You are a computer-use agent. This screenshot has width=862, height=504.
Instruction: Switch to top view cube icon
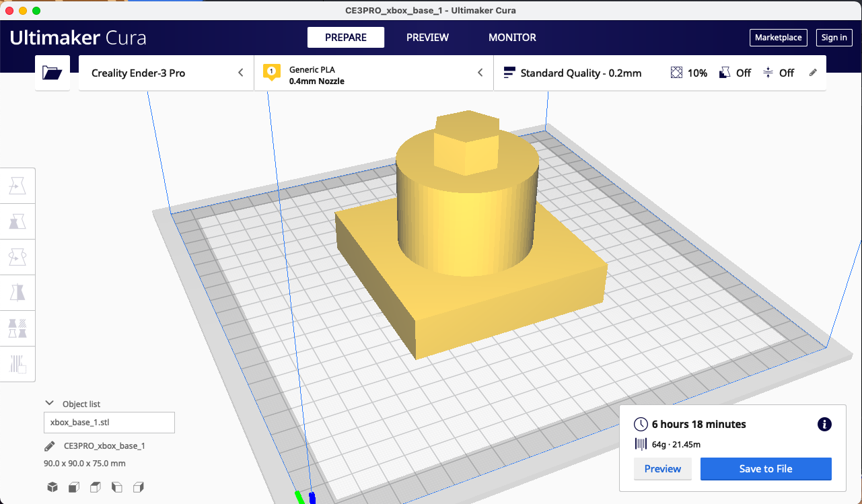pyautogui.click(x=96, y=487)
